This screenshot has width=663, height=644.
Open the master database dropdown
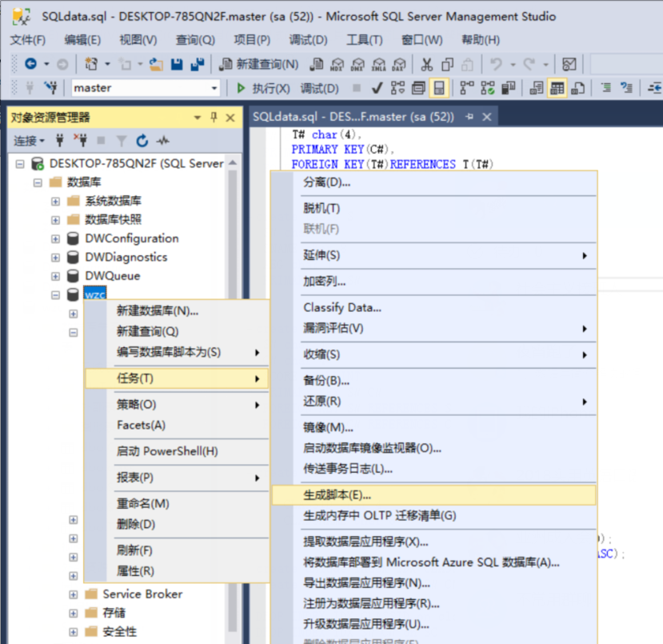[x=214, y=88]
